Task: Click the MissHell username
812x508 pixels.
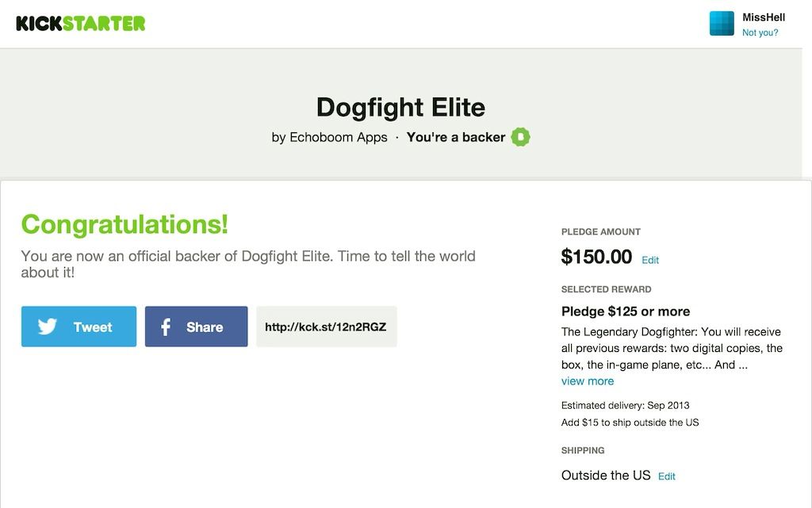Action: (763, 17)
